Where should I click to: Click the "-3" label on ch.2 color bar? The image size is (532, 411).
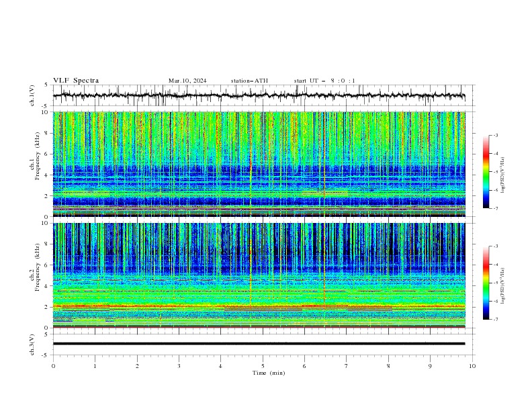496,246
